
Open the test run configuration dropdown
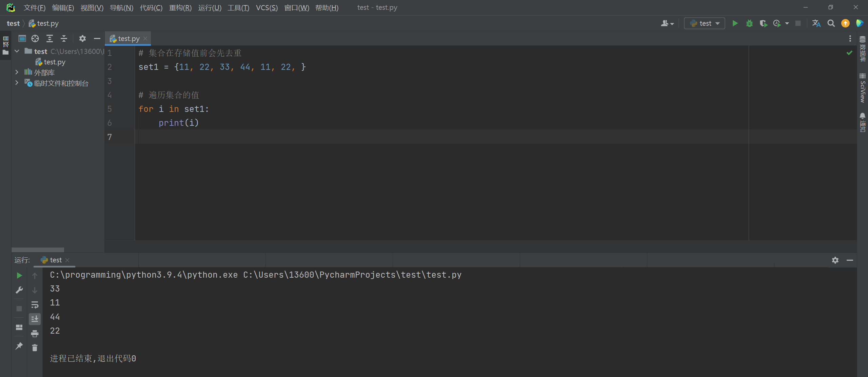click(705, 23)
